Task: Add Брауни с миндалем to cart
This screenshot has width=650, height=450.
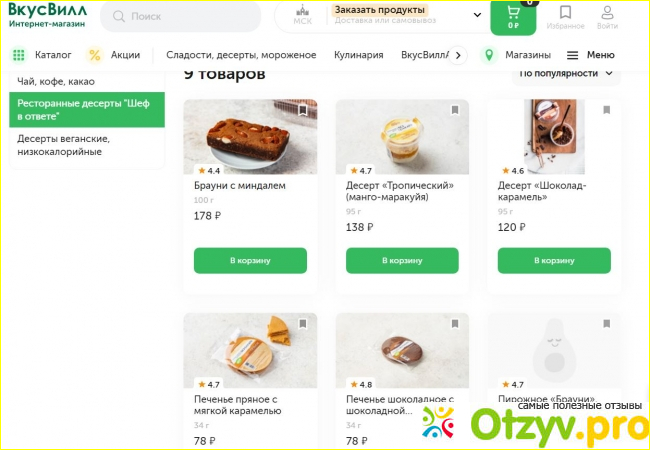Action: [250, 261]
